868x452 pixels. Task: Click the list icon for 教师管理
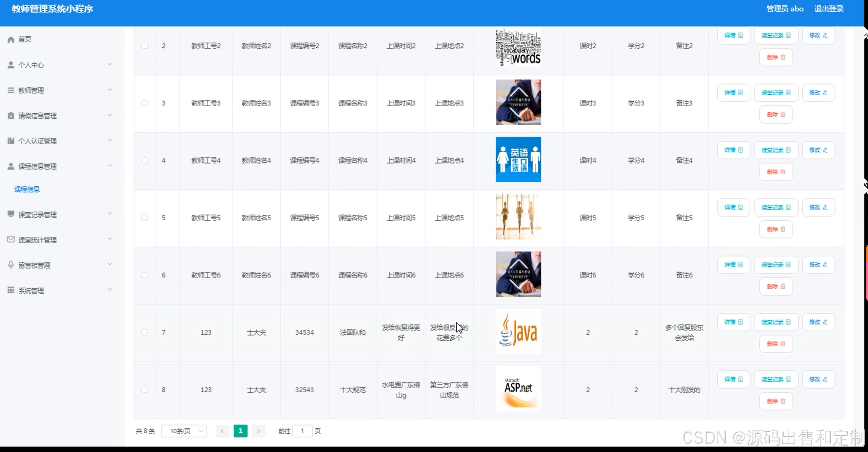pyautogui.click(x=11, y=90)
